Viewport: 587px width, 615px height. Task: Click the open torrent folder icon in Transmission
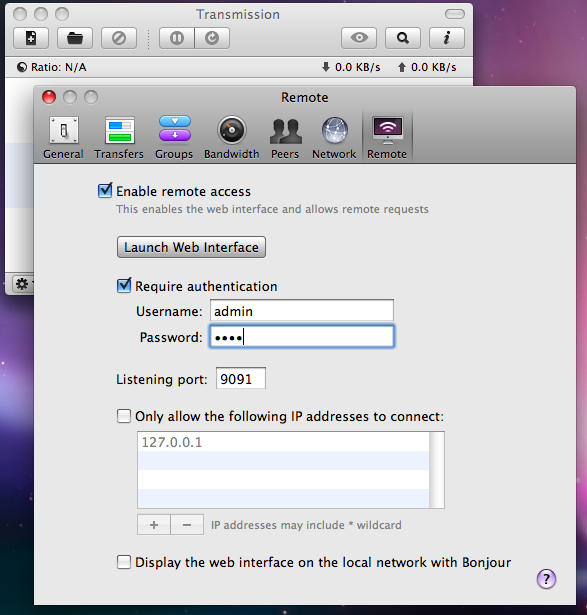75,38
